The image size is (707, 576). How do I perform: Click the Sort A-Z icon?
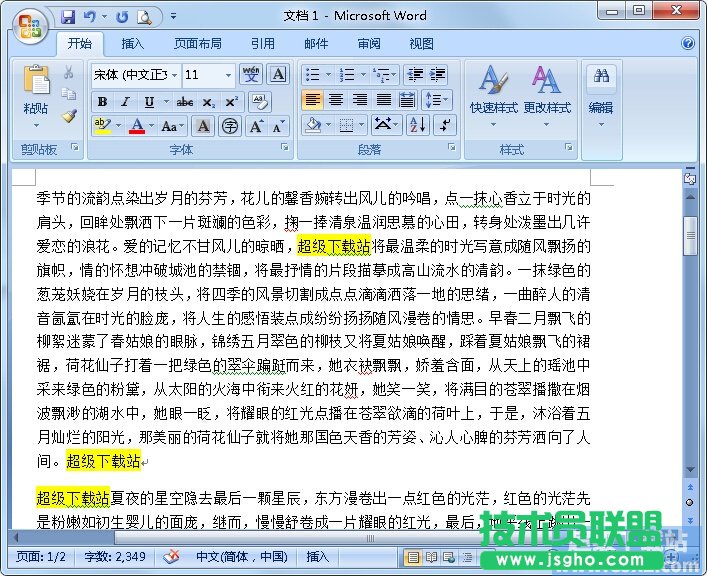(x=418, y=125)
